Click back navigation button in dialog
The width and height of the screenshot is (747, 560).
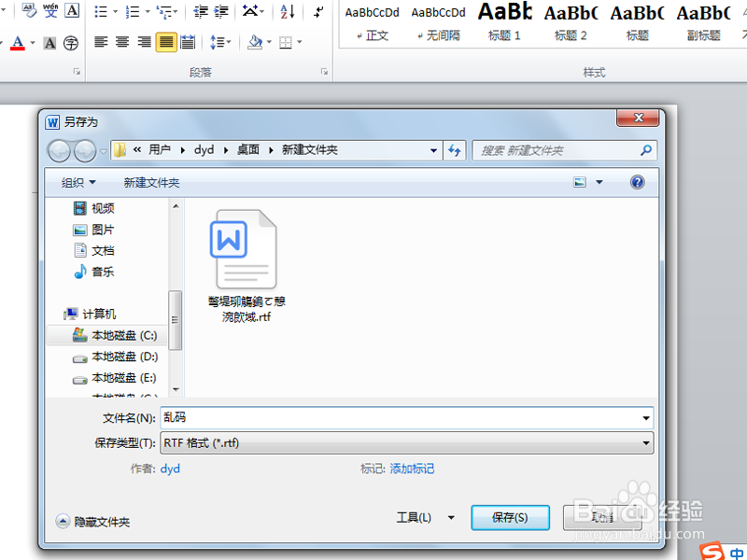tap(59, 151)
